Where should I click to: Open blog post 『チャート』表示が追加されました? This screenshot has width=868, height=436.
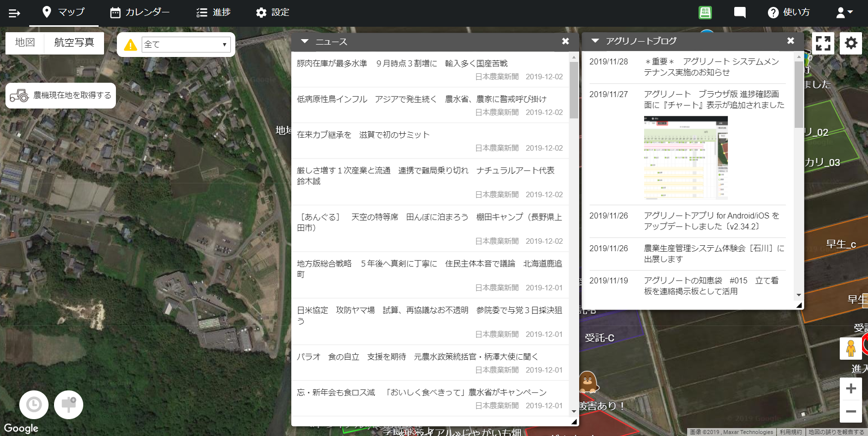714,100
